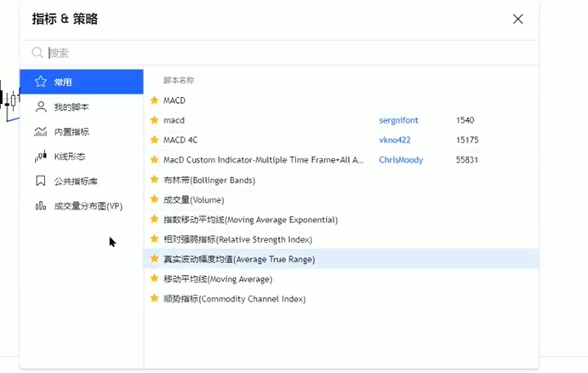Open the 我的脚本 tab
The image size is (588, 373).
(82, 107)
